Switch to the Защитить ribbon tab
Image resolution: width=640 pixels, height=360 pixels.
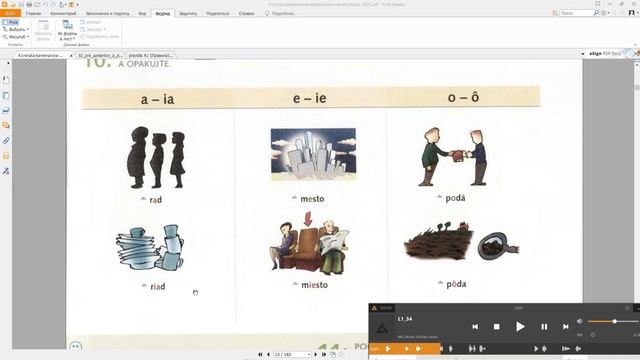[x=188, y=13]
